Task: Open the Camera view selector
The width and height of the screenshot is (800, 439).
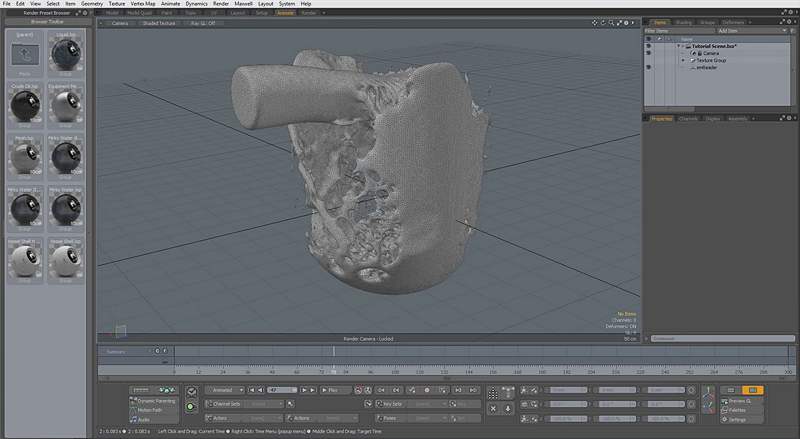Action: point(119,23)
